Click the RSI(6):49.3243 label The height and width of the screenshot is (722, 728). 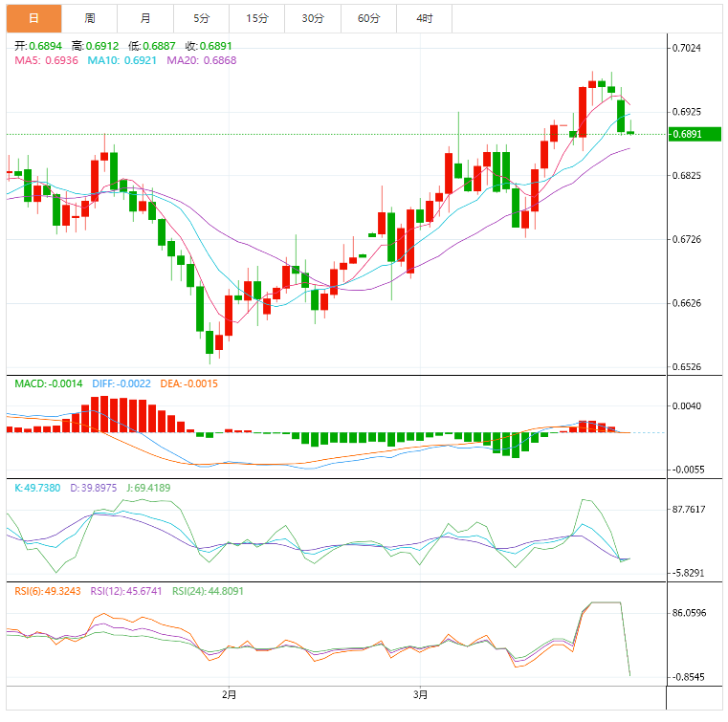coord(48,591)
